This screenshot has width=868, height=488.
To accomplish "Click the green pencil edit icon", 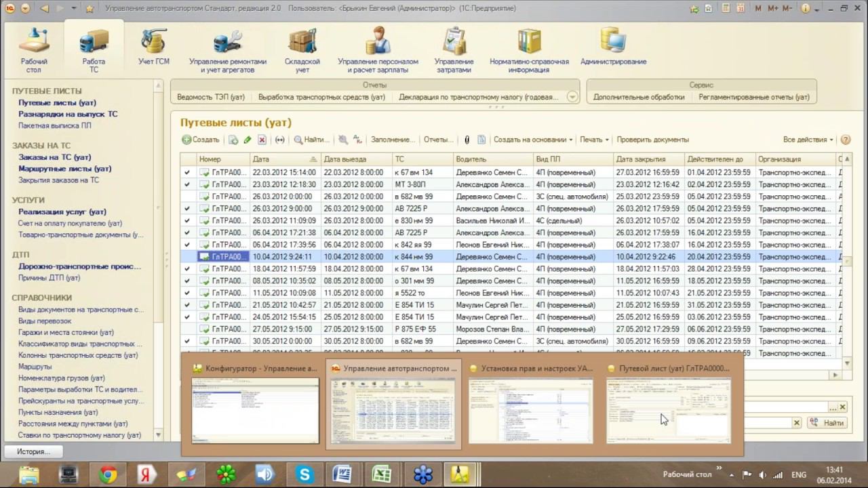I will tap(248, 140).
